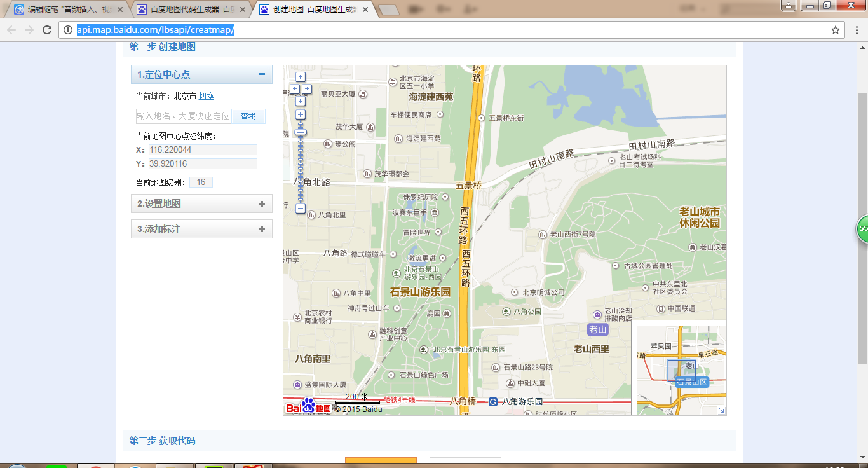The image size is (868, 468).
Task: Close the 编辑随笔 browser tab
Action: [119, 10]
